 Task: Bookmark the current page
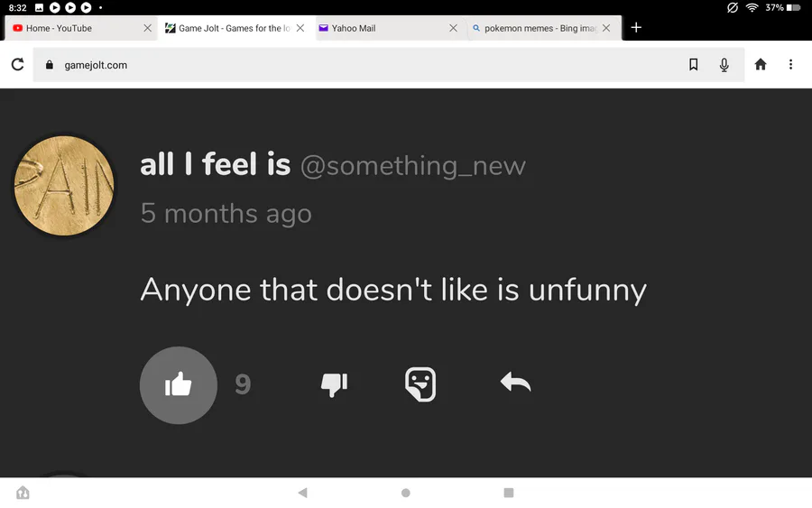693,64
